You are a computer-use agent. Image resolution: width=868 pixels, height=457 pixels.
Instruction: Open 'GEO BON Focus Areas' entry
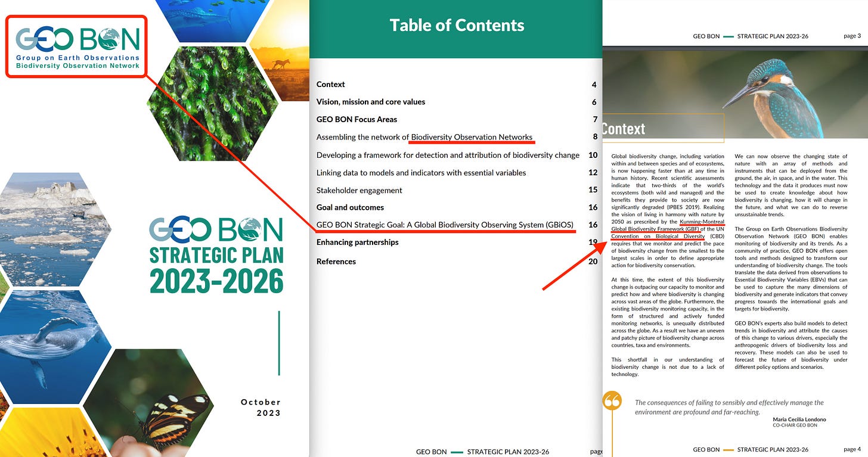[356, 119]
